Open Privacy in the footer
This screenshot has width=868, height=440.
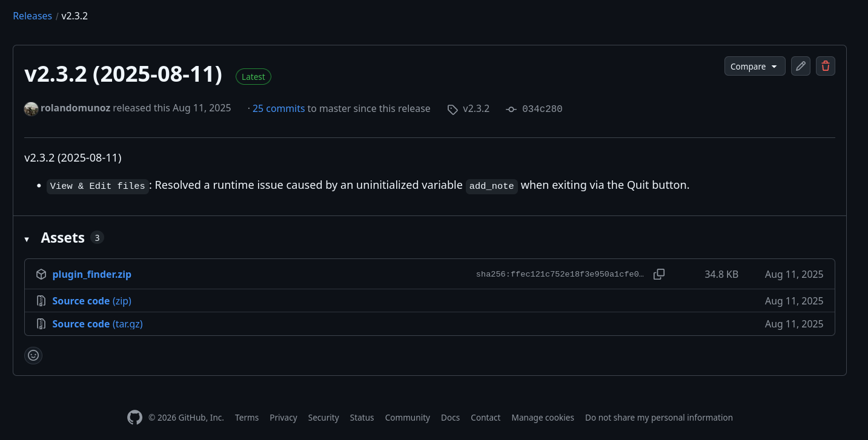pyautogui.click(x=283, y=418)
